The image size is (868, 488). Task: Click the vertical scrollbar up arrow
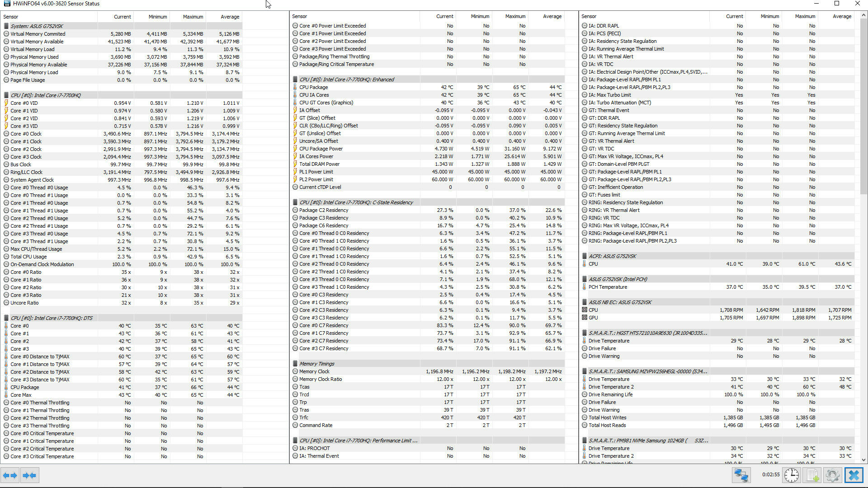(x=863, y=15)
